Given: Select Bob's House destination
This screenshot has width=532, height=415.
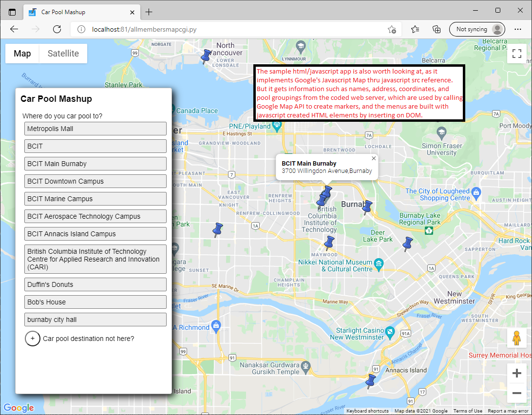Looking at the screenshot, I should pos(95,302).
